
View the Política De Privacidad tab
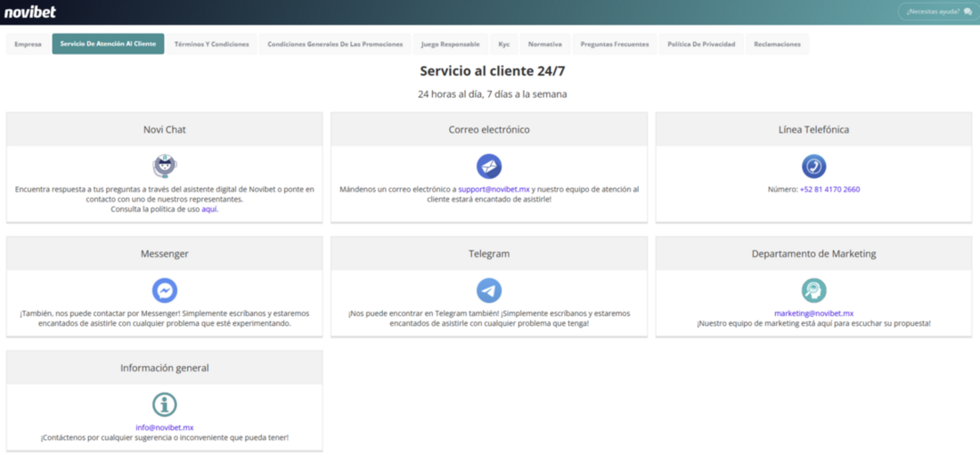[x=701, y=45]
